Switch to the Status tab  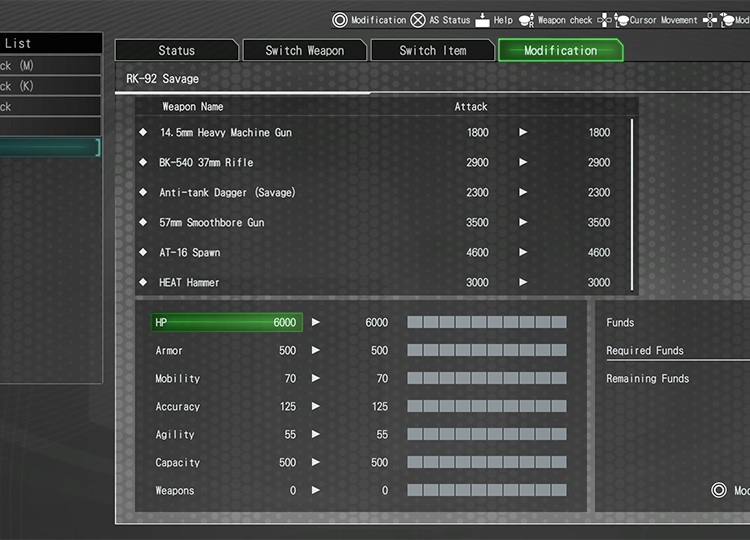point(177,50)
